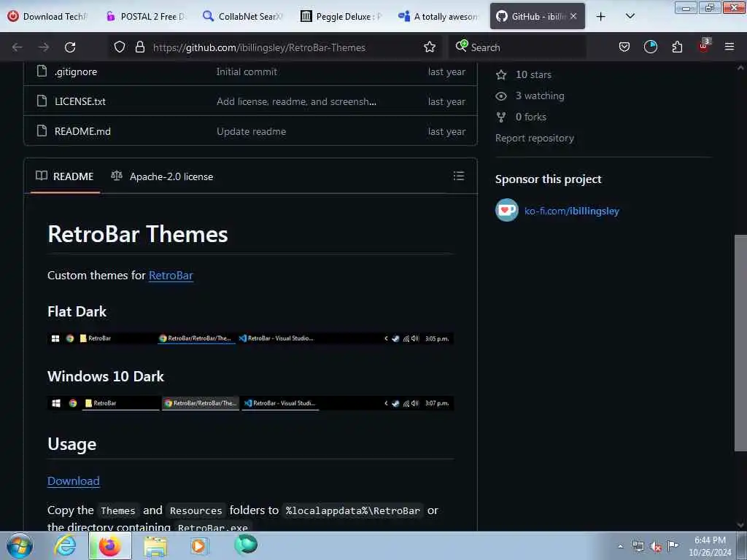Click the page vertical scrollbar thumb
Viewport: 747px width, 560px height.
click(x=740, y=343)
